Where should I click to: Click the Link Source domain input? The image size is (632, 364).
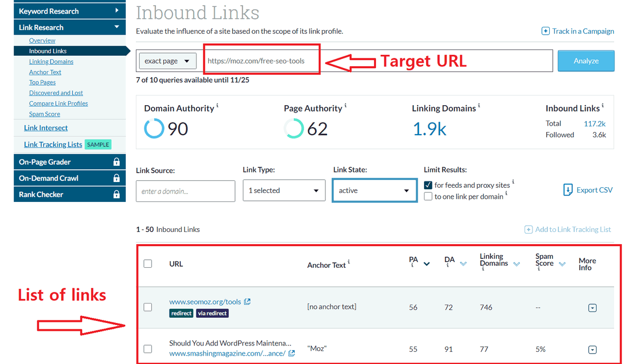[185, 191]
